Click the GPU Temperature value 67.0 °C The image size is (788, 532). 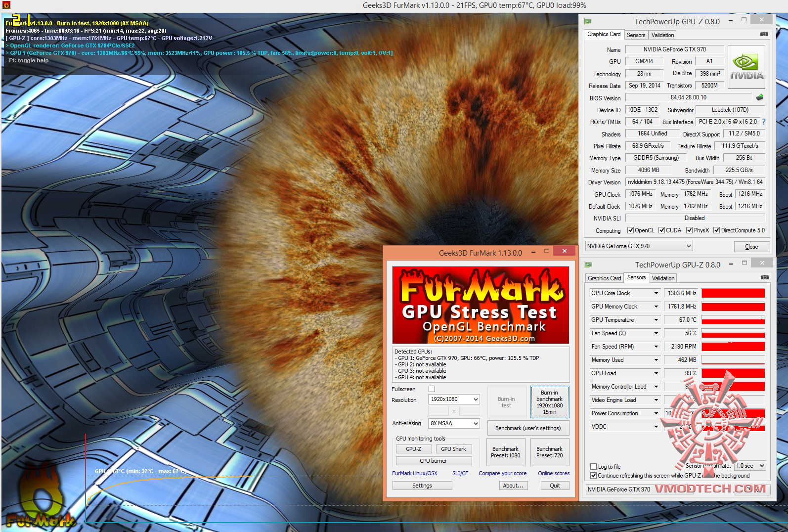click(x=681, y=320)
